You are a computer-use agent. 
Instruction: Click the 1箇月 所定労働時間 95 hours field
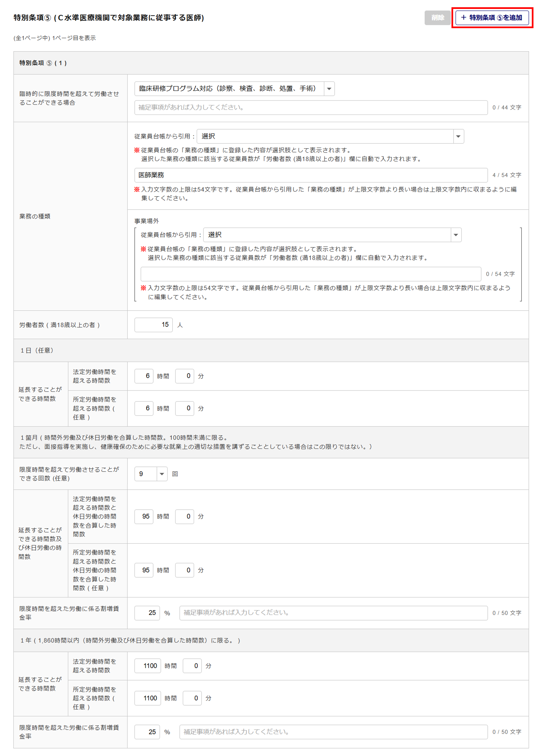144,570
